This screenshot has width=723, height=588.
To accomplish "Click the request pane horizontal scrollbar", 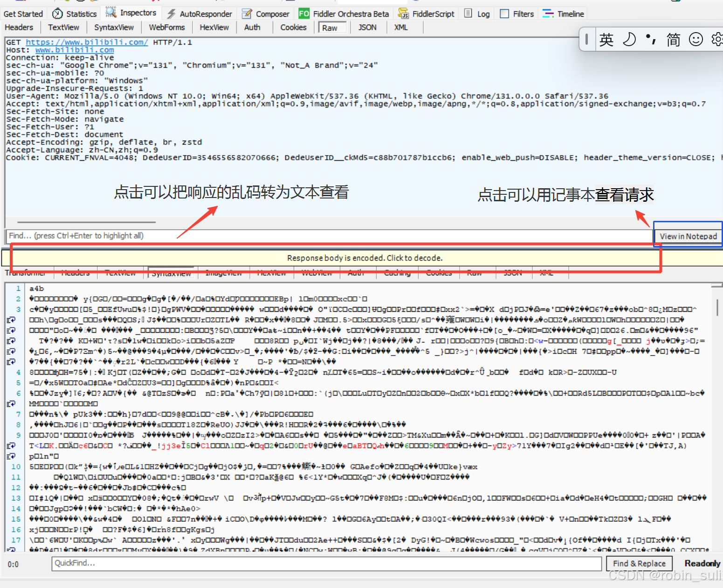I will (87, 222).
